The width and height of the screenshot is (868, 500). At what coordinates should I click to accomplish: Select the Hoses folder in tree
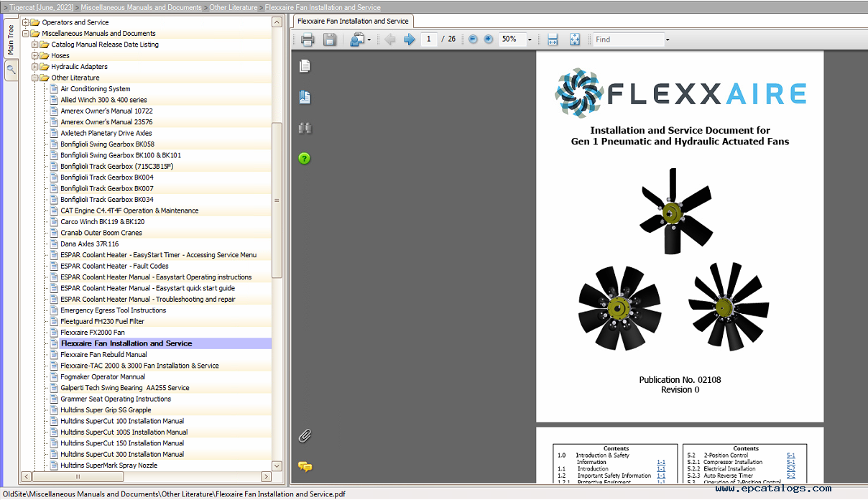(60, 55)
